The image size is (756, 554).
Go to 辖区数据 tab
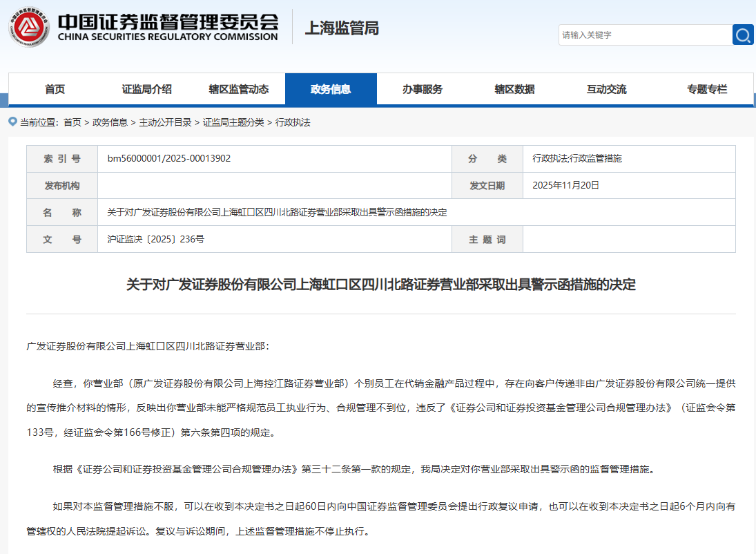pos(514,89)
